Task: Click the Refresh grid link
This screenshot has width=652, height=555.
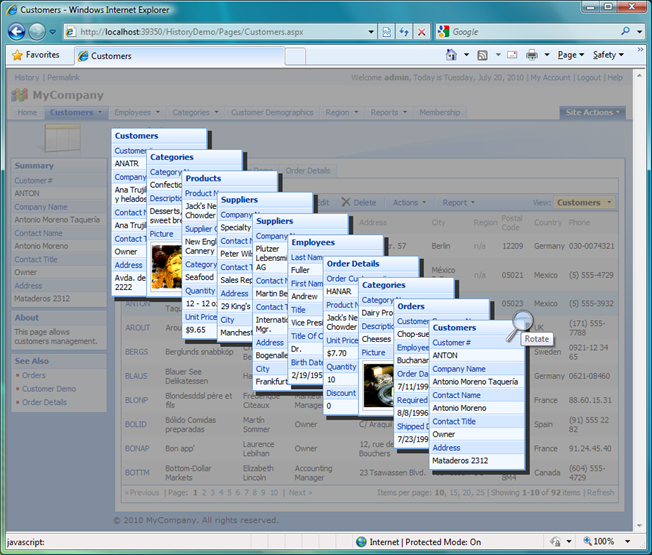Action: tap(600, 493)
